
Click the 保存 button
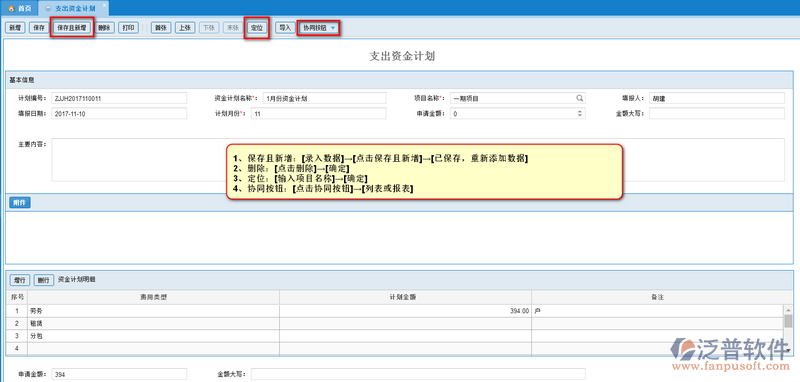pyautogui.click(x=39, y=28)
